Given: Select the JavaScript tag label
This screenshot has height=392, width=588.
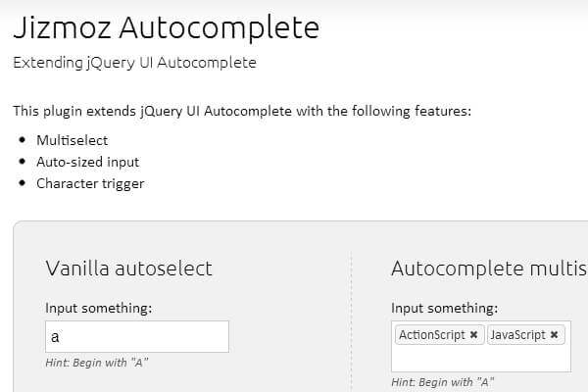Looking at the screenshot, I should (x=517, y=335).
